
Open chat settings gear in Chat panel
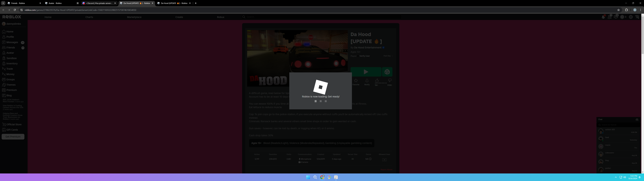pos(637,120)
